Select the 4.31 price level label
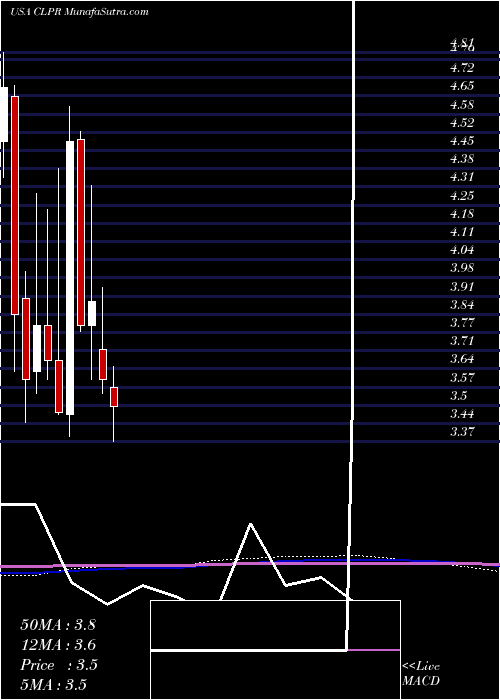Image resolution: width=500 pixels, height=700 pixels. (462, 177)
